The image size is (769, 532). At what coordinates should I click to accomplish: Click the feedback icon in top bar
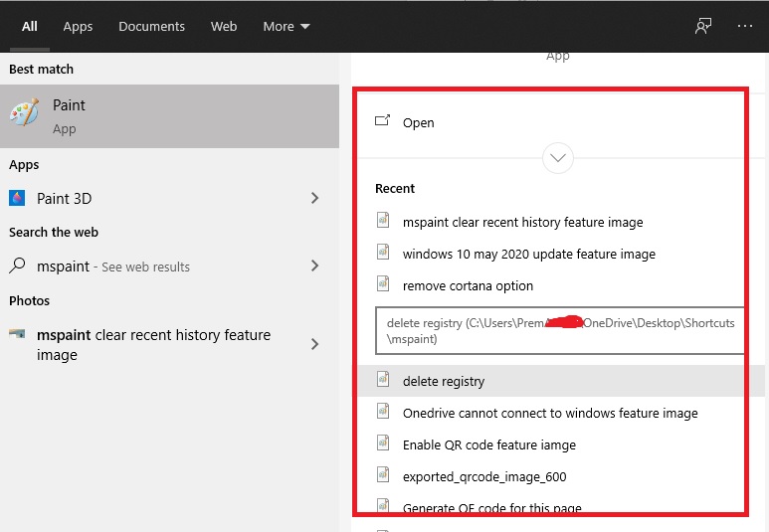tap(702, 26)
